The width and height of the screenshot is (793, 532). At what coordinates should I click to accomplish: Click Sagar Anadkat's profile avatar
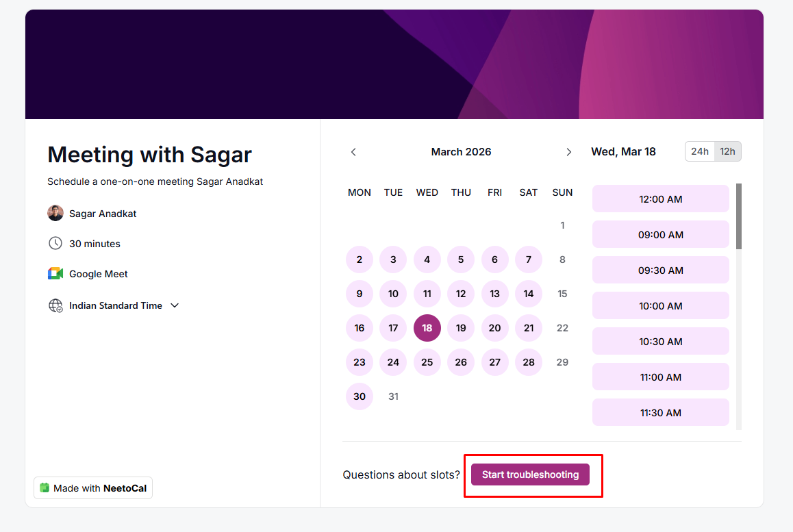[55, 214]
